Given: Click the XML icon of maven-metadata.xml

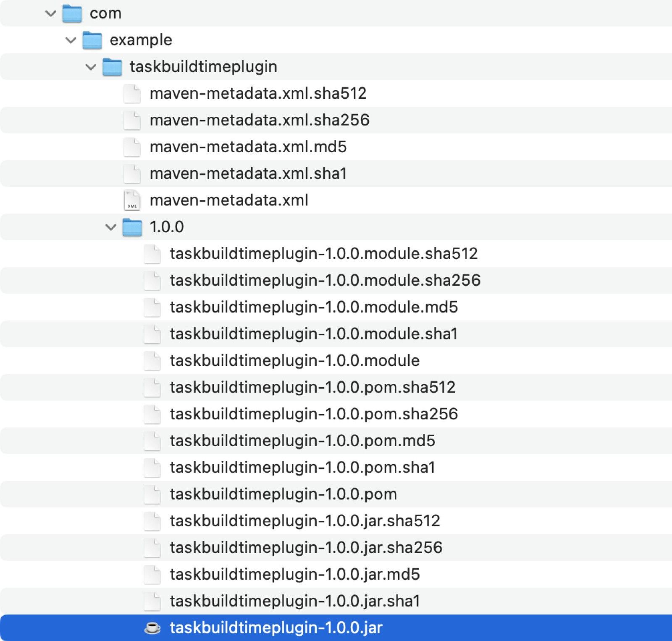Looking at the screenshot, I should [132, 200].
